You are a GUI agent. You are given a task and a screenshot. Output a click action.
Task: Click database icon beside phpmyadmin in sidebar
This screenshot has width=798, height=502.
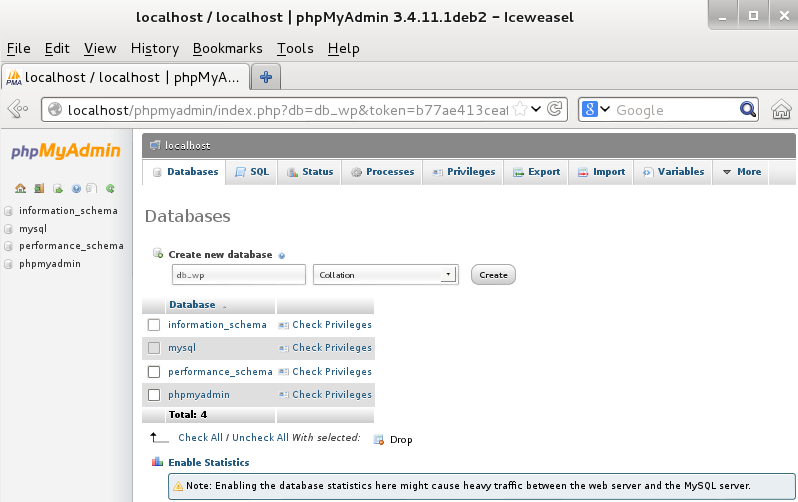8,264
